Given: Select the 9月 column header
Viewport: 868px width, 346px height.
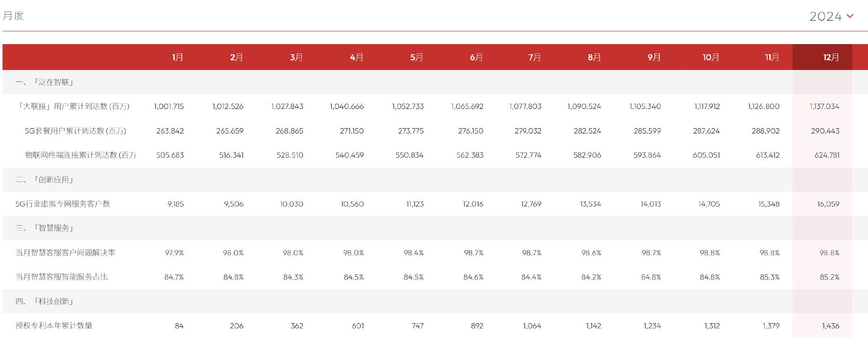Looking at the screenshot, I should 654,57.
